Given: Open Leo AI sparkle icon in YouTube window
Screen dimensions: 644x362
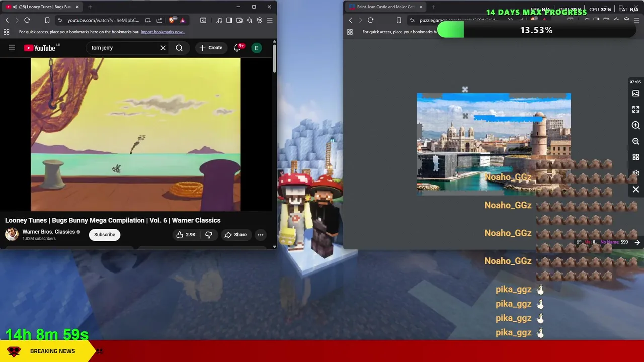Looking at the screenshot, I should pos(250,20).
